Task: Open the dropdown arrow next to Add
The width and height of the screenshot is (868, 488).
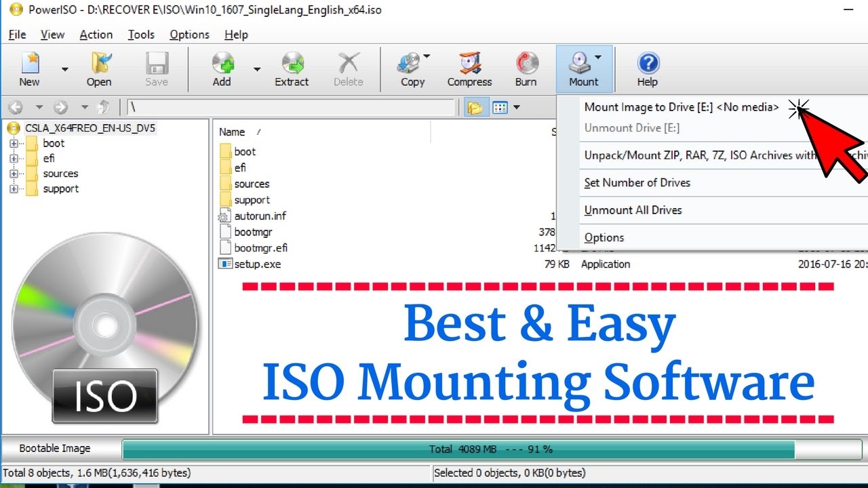Action: coord(257,69)
